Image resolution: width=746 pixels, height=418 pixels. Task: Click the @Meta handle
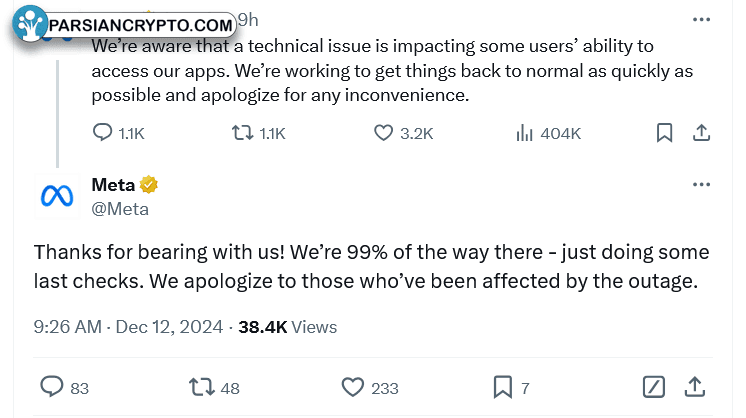(x=120, y=209)
